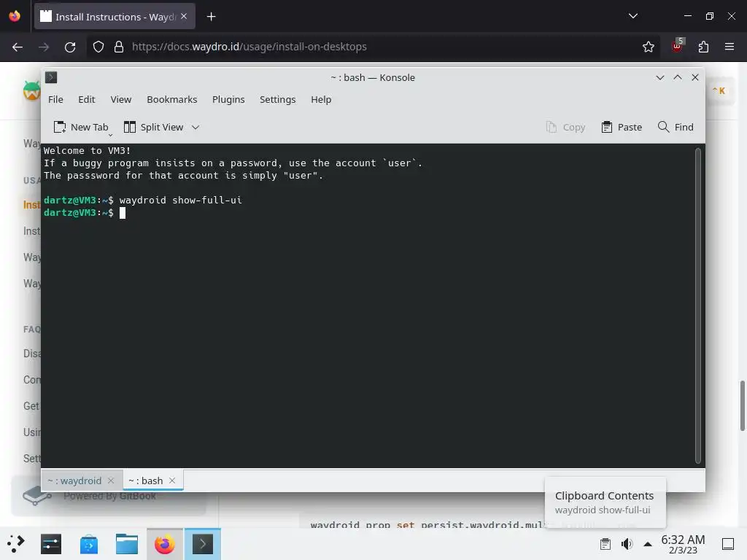
Task: Open the Discover software center taskbar icon
Action: [89, 544]
